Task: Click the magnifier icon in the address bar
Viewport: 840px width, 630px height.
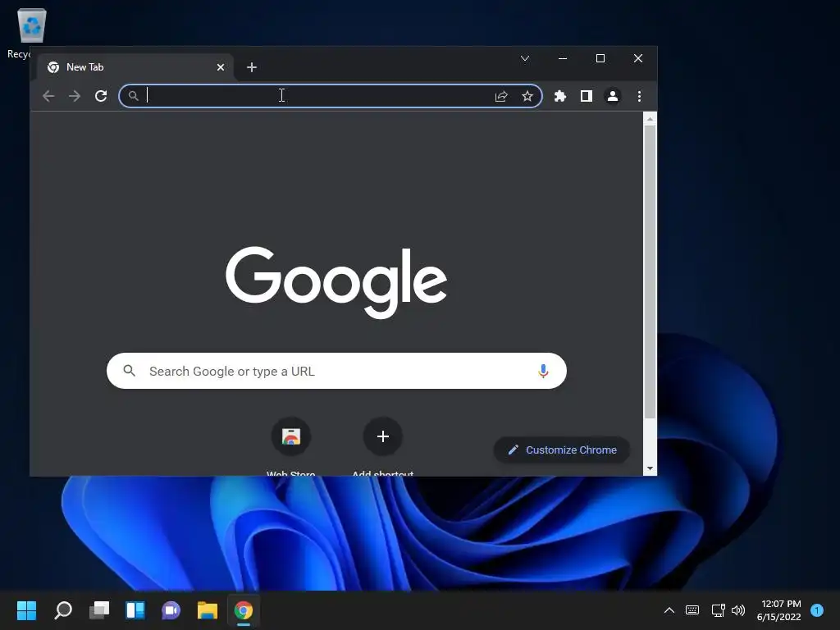Action: [x=134, y=96]
